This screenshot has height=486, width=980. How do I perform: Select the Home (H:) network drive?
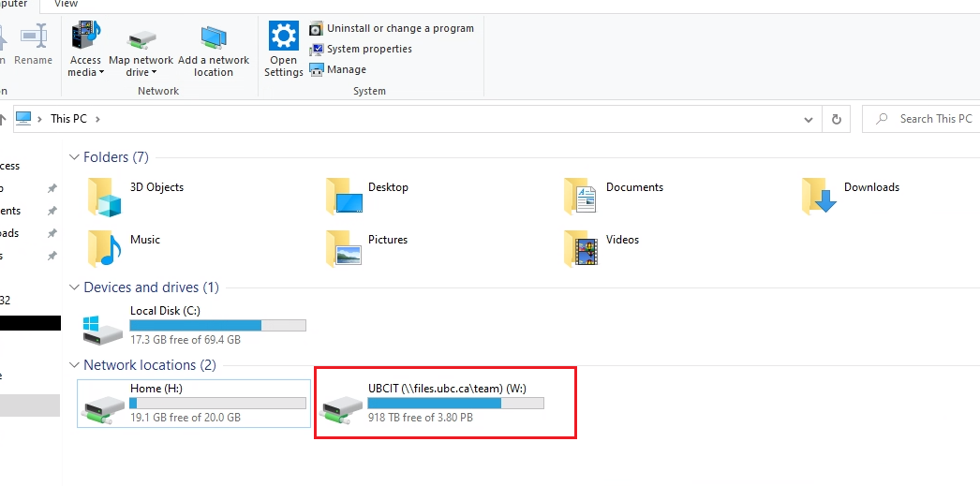coord(103,405)
